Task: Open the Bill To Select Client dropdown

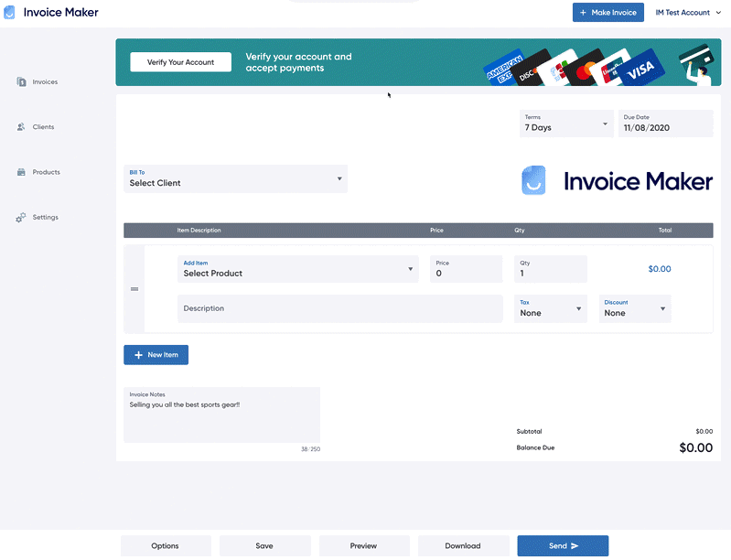Action: [235, 178]
